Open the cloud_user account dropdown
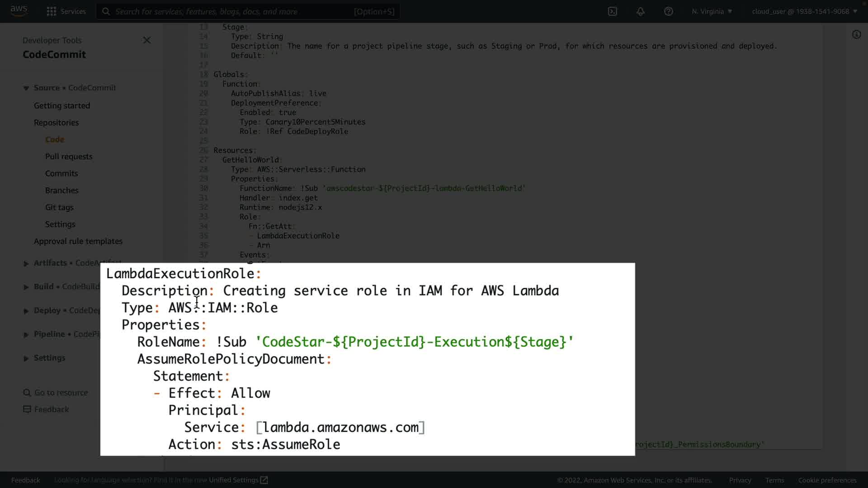 804,11
